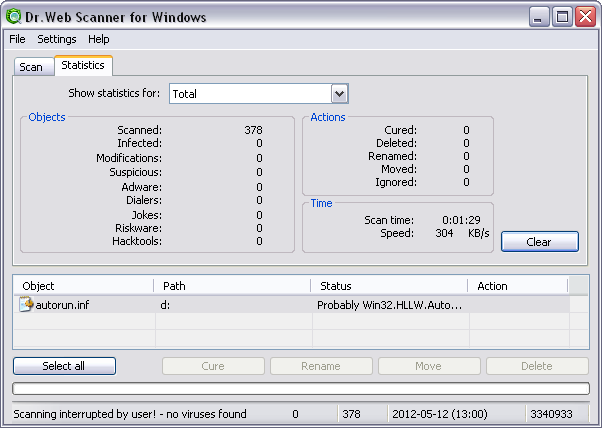Image resolution: width=602 pixels, height=428 pixels.
Task: Sort by the Path column header
Action: click(x=232, y=286)
